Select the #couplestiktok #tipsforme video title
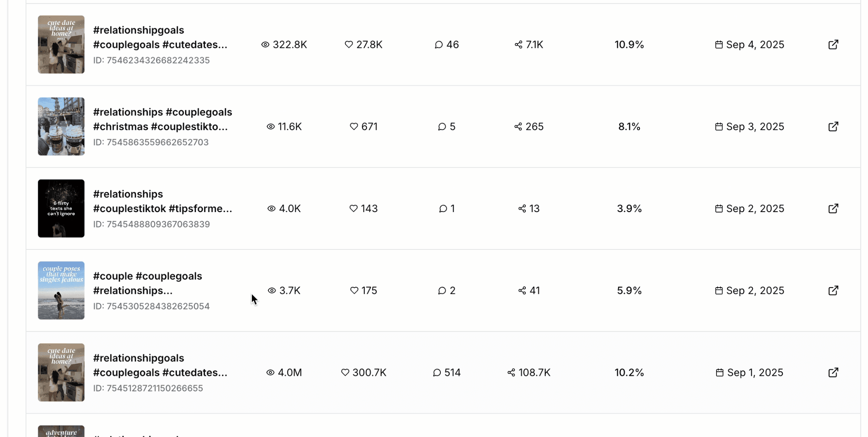868x437 pixels. (163, 201)
